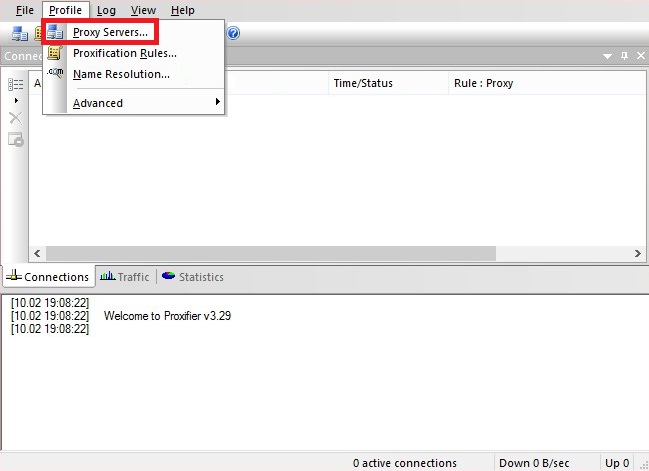The height and width of the screenshot is (471, 649).
Task: Open the Log menu
Action: [x=106, y=10]
